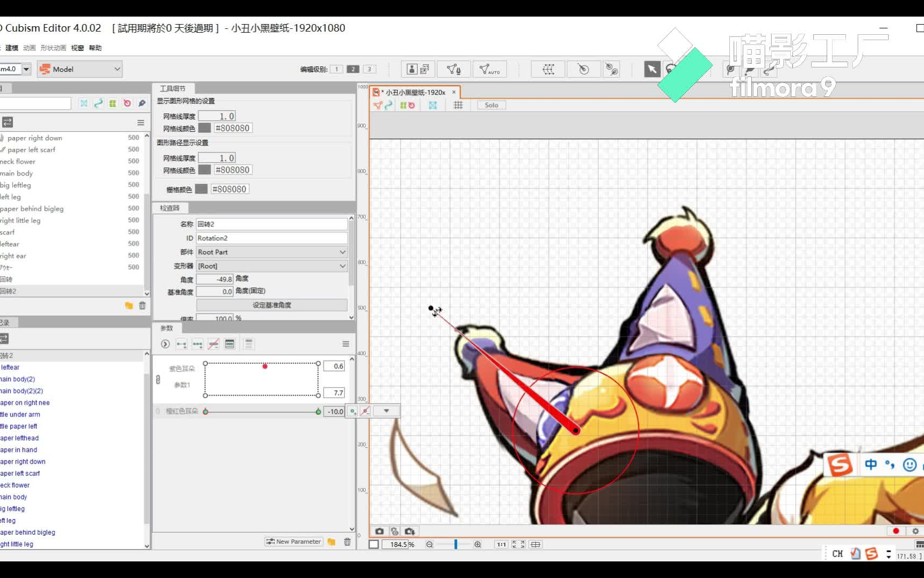Click the warp deformer lock icon in canvas toolbar
Image resolution: width=924 pixels, height=578 pixels.
tap(433, 105)
